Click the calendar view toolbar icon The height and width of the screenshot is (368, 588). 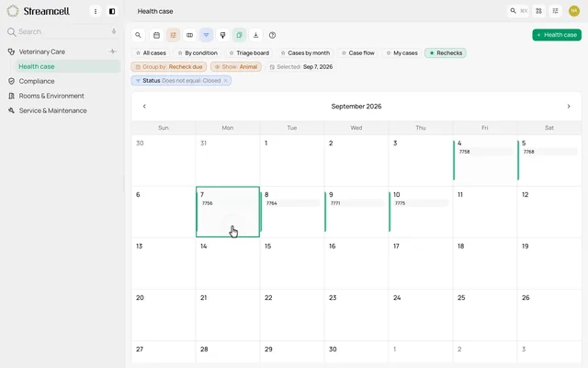tap(156, 35)
